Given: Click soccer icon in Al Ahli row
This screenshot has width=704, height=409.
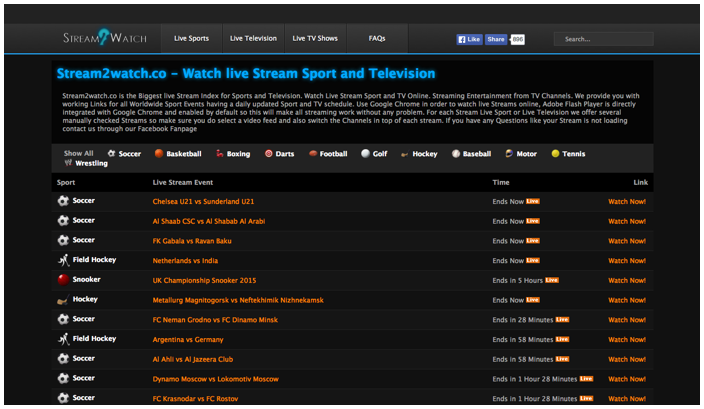Looking at the screenshot, I should [63, 359].
